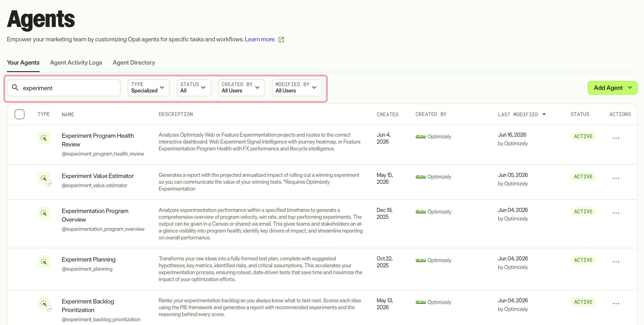Click the Name column header
The width and height of the screenshot is (644, 325).
(68, 115)
